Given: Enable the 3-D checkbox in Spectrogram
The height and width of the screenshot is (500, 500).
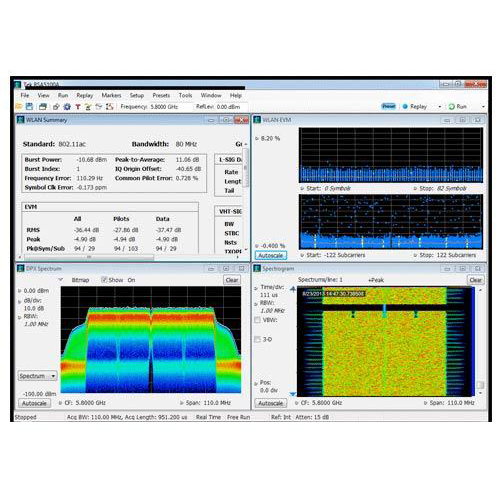Looking at the screenshot, I should (x=257, y=339).
